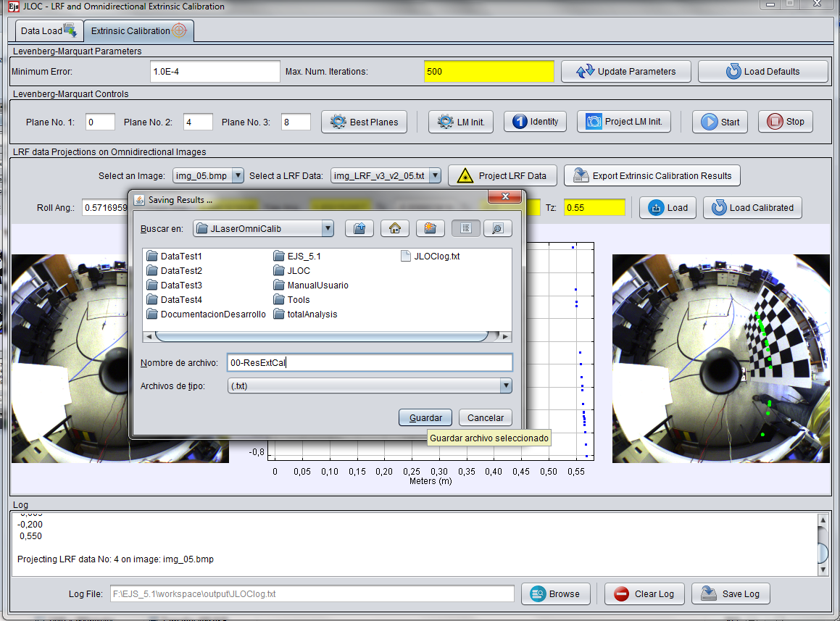Click the Save Log button
Viewport: 840px width, 621px height.
pyautogui.click(x=731, y=593)
